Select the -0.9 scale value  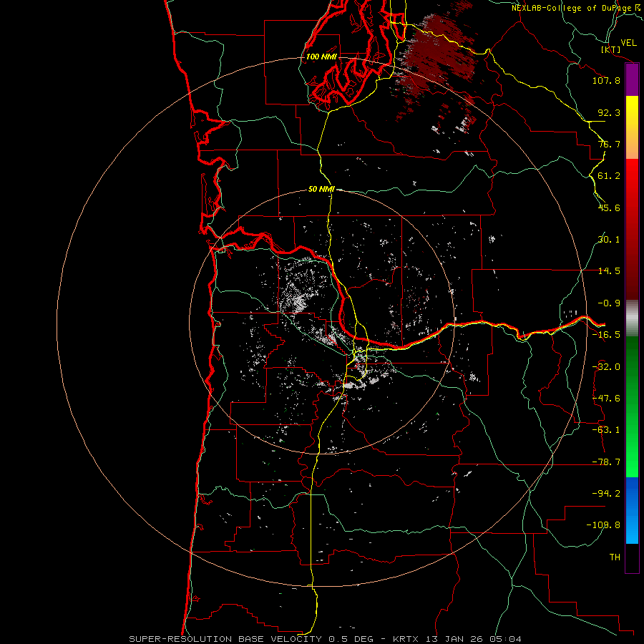(x=609, y=303)
